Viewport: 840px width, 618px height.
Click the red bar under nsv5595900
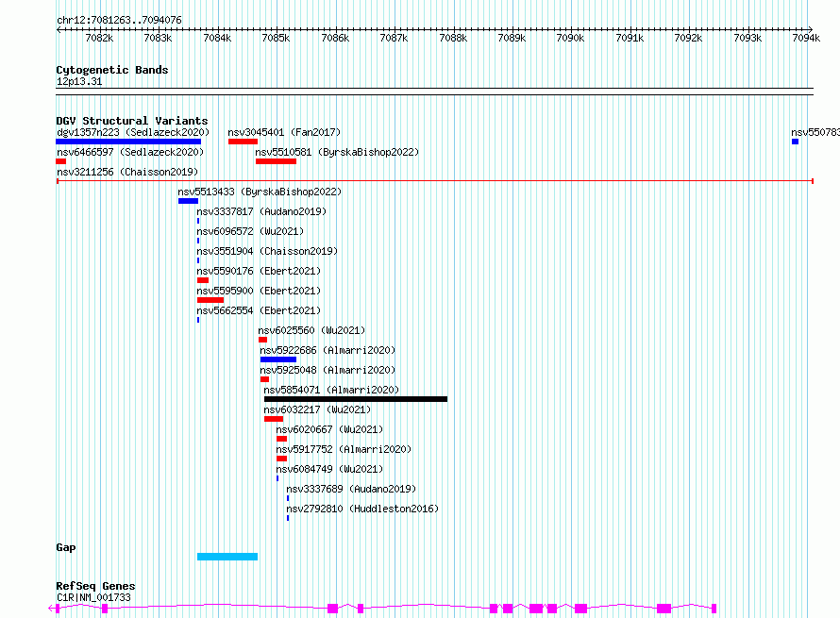[210, 300]
